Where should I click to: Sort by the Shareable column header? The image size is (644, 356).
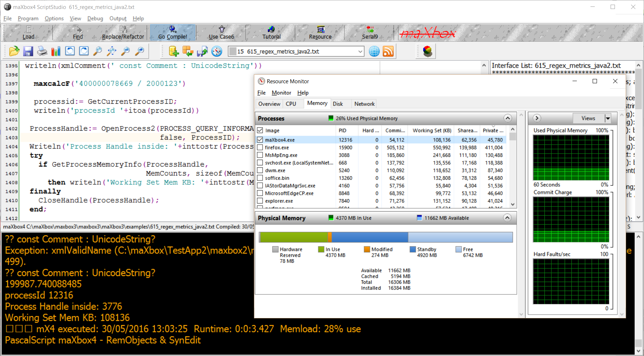467,130
